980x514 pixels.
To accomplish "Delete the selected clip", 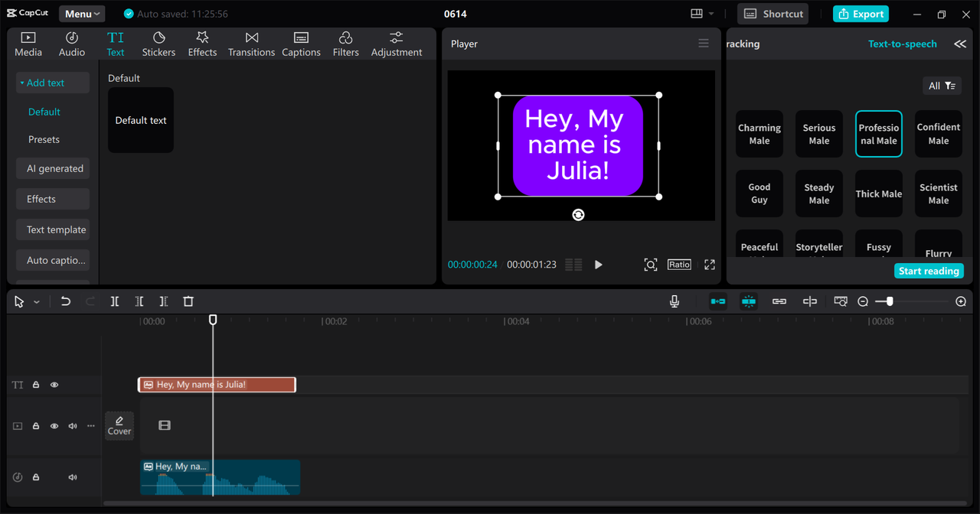I will click(x=188, y=301).
